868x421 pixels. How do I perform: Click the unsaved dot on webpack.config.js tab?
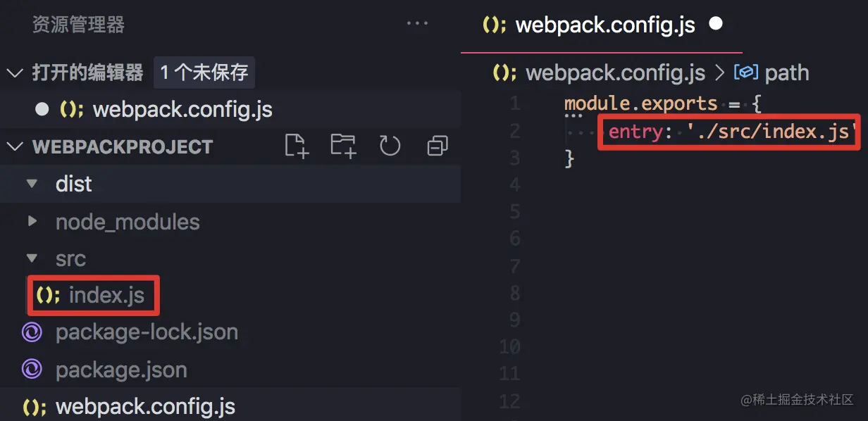pos(716,25)
